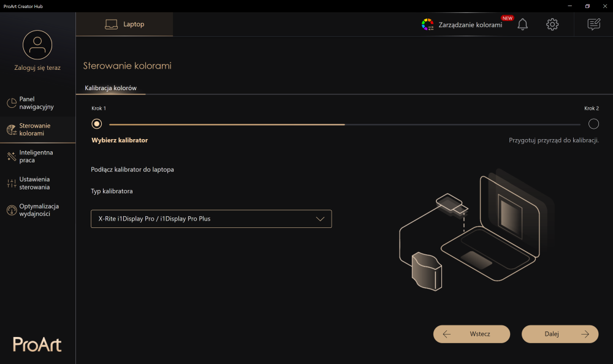This screenshot has width=613, height=364.
Task: Click the Optymalizacja wydajności gauge icon
Action: (12, 210)
